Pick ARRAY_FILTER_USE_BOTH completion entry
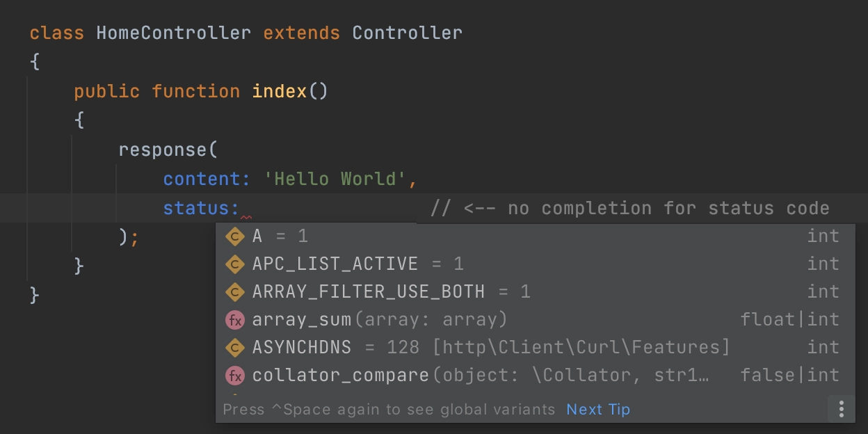 pyautogui.click(x=533, y=292)
